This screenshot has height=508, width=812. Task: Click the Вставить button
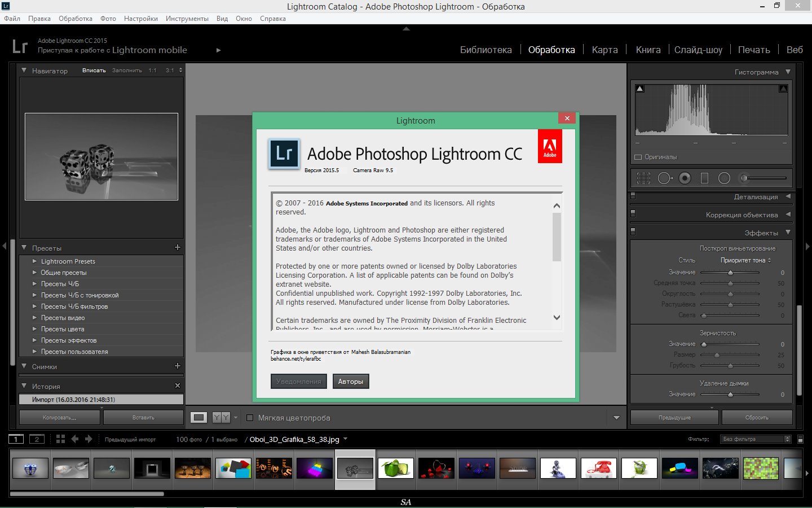point(143,418)
